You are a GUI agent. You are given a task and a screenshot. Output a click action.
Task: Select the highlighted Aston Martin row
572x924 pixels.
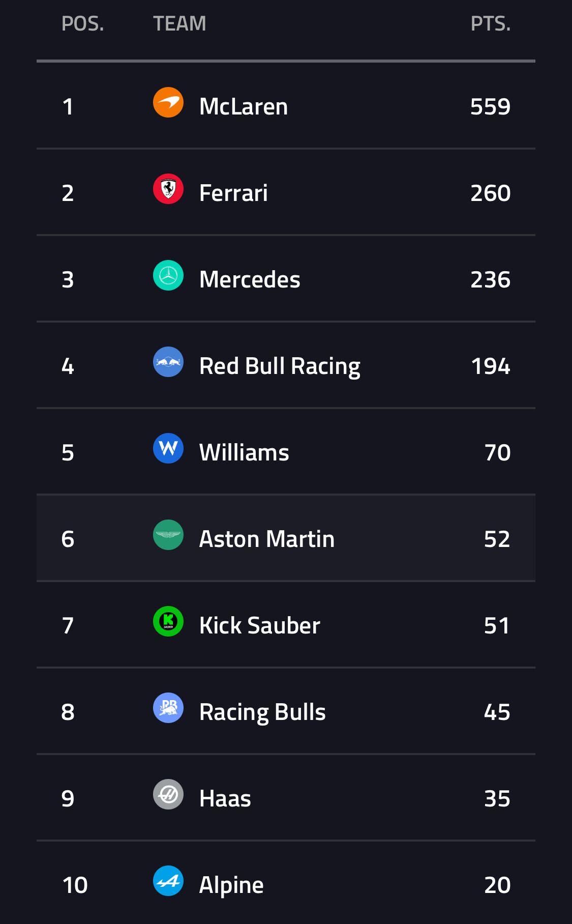[286, 538]
